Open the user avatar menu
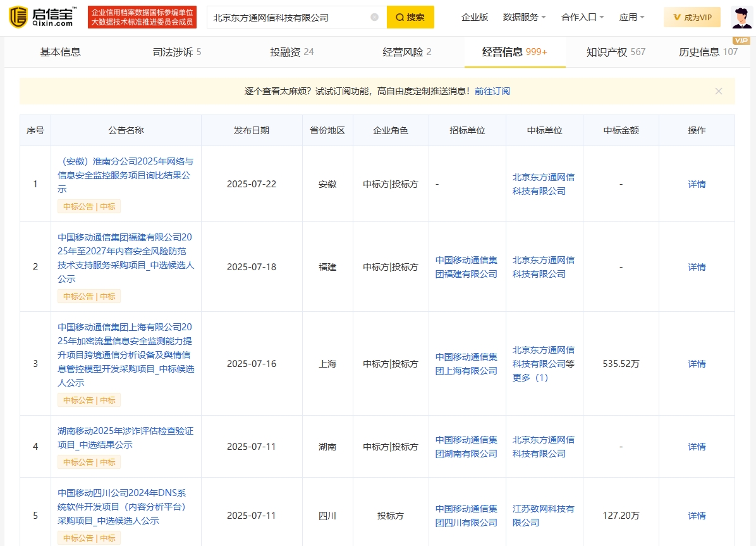 point(741,17)
